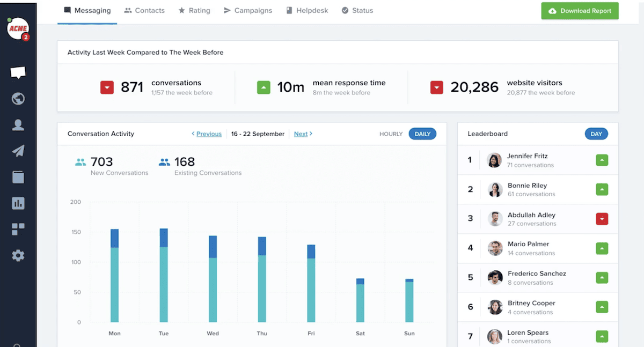644x347 pixels.
Task: Click the name 'Jennifer Fritz'
Action: click(x=528, y=156)
